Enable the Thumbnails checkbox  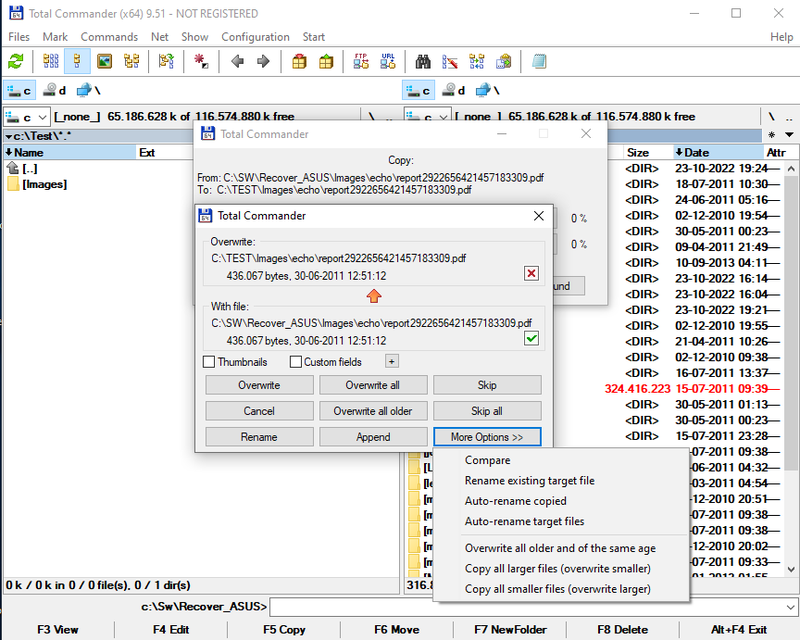pyautogui.click(x=209, y=362)
